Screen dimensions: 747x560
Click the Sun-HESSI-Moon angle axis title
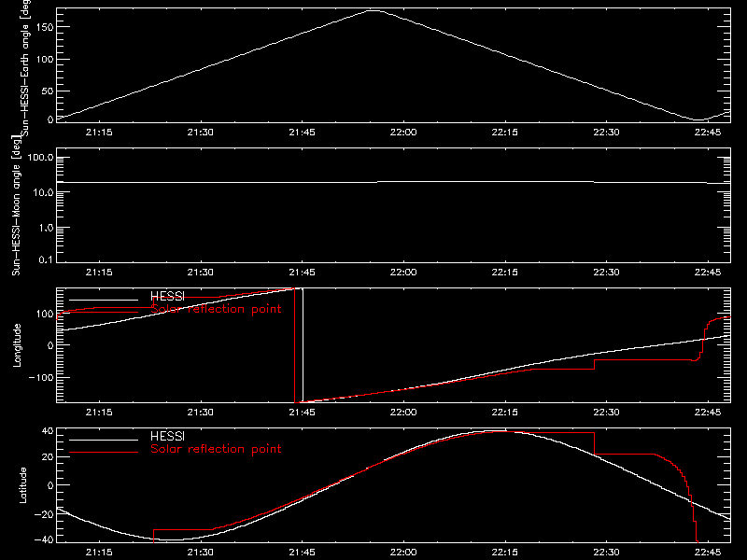16,206
